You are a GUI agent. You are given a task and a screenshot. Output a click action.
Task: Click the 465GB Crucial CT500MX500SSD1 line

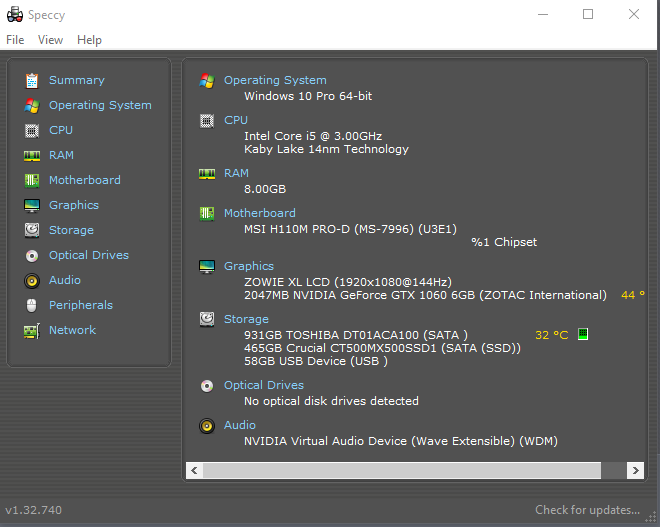click(382, 348)
